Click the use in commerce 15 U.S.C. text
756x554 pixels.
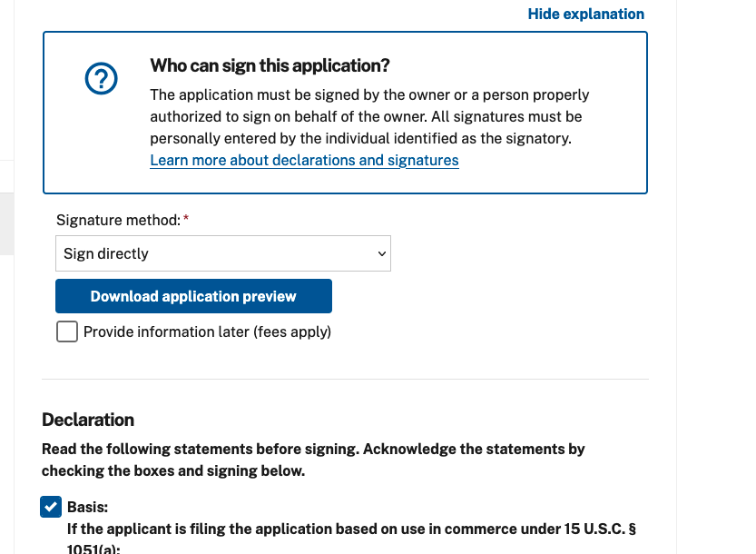[352, 529]
